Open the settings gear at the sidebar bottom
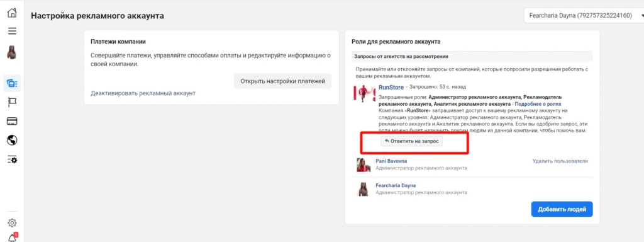This screenshot has width=644, height=242. (13, 223)
